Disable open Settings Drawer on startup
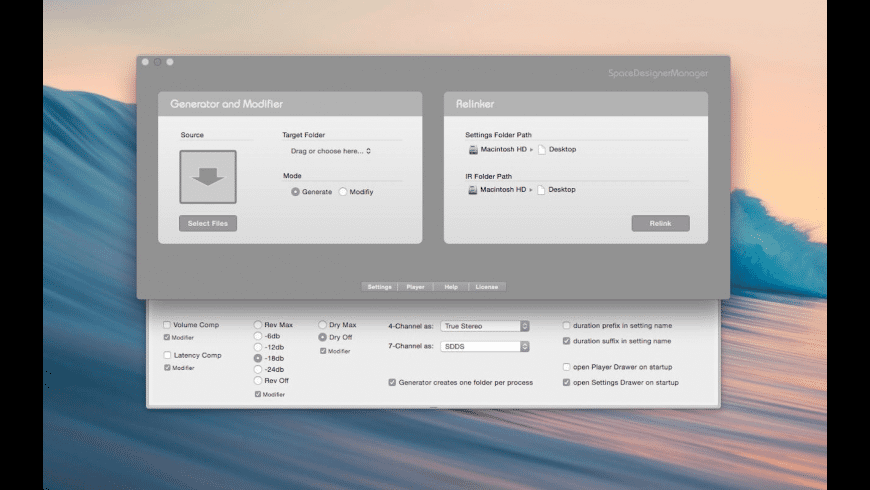 pyautogui.click(x=566, y=382)
